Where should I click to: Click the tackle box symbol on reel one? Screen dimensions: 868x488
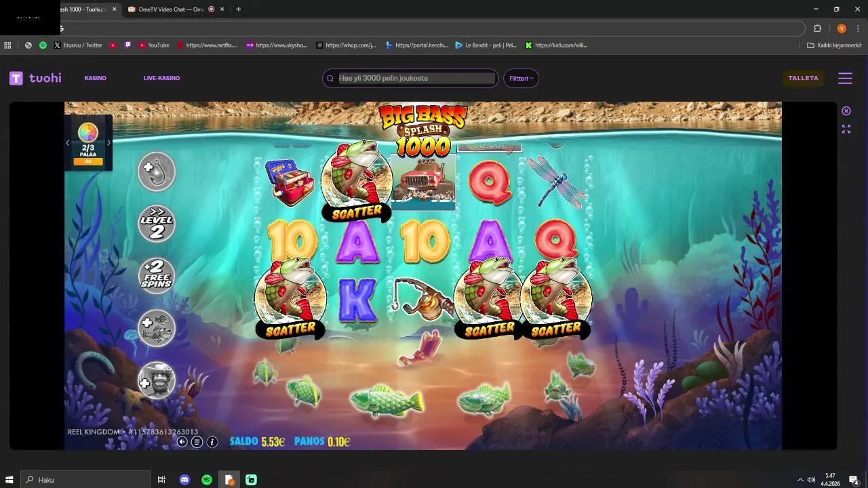click(x=290, y=182)
